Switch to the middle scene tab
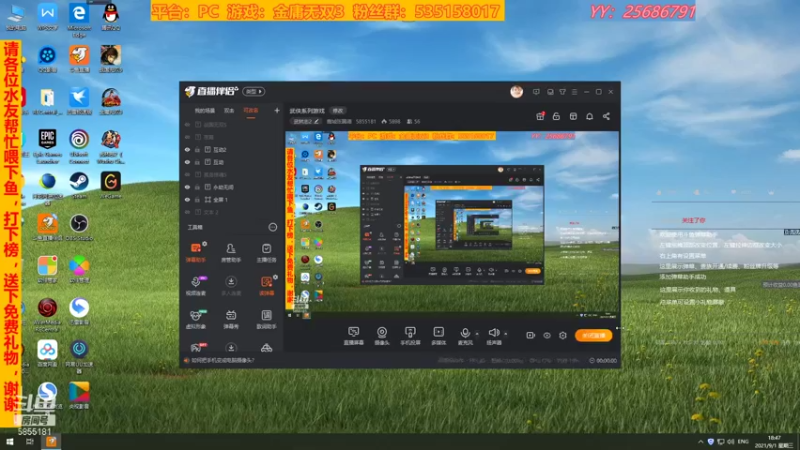The height and width of the screenshot is (450, 800). (x=229, y=111)
